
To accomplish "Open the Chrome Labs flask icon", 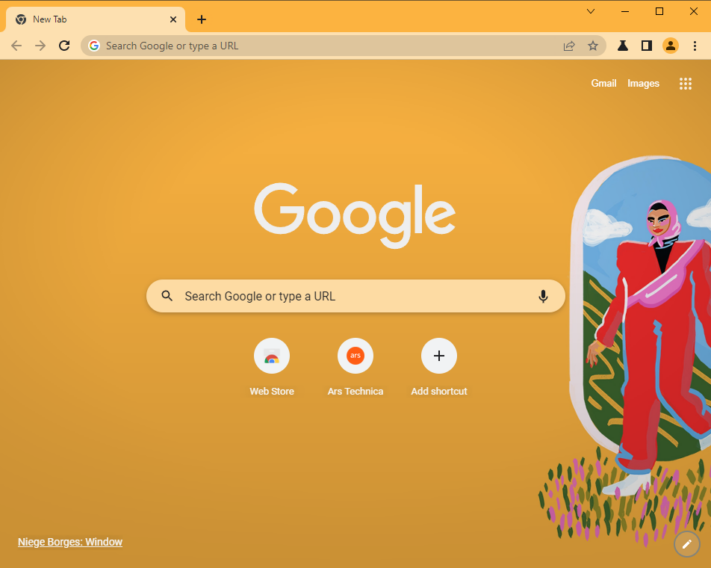I will point(623,46).
